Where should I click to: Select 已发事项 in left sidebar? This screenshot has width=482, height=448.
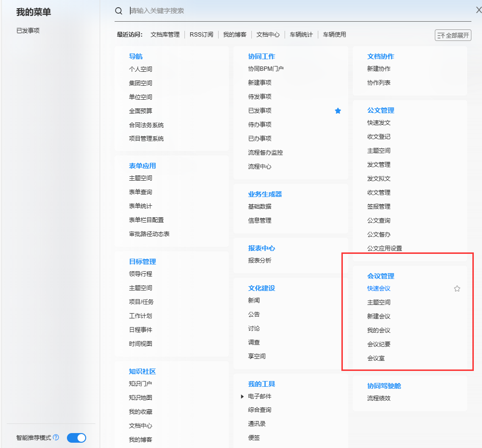pyautogui.click(x=28, y=30)
